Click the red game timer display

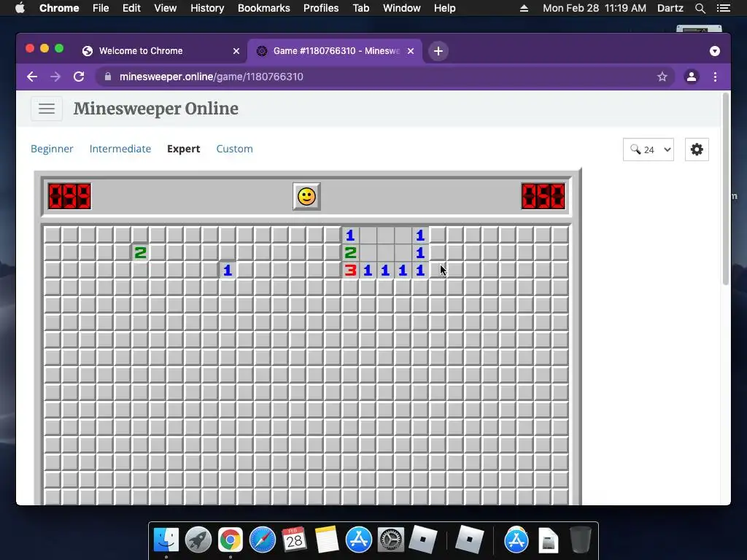coord(543,196)
